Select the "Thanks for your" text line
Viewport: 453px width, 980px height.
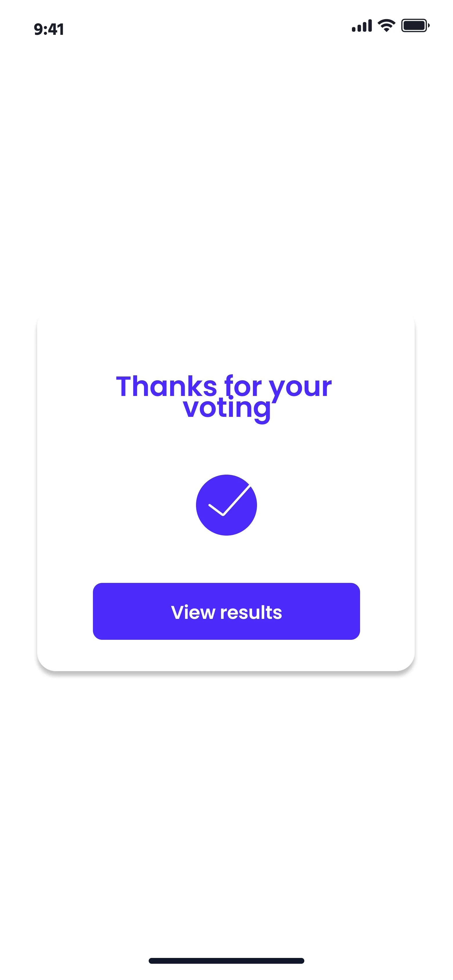point(224,386)
